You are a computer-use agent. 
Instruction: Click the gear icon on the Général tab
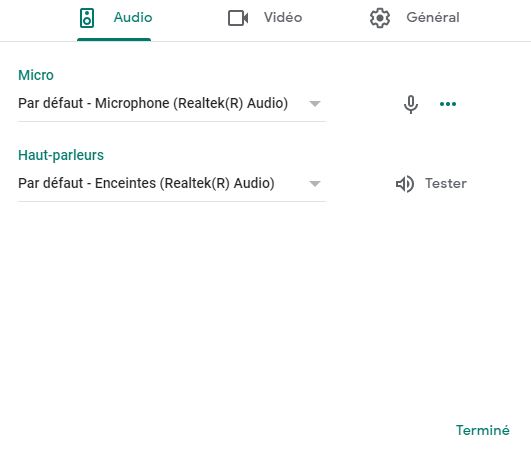[x=380, y=18]
